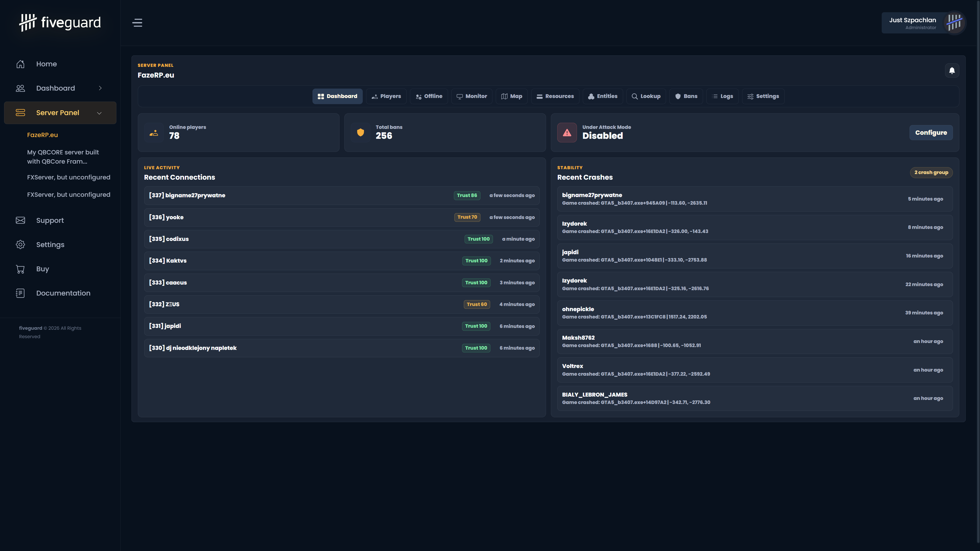Click the Lookup magnifier icon
This screenshot has width=980, height=551.
click(635, 96)
